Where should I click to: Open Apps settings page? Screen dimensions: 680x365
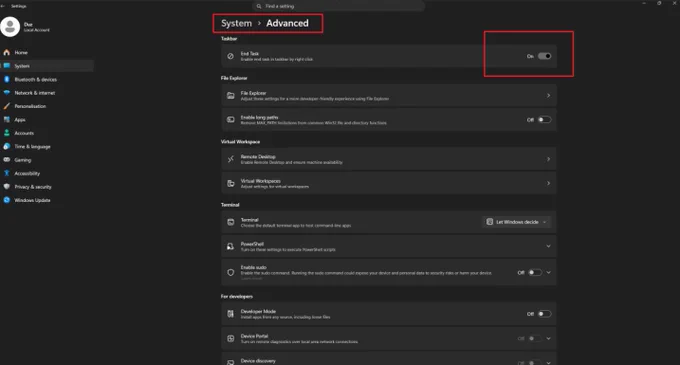pos(20,120)
